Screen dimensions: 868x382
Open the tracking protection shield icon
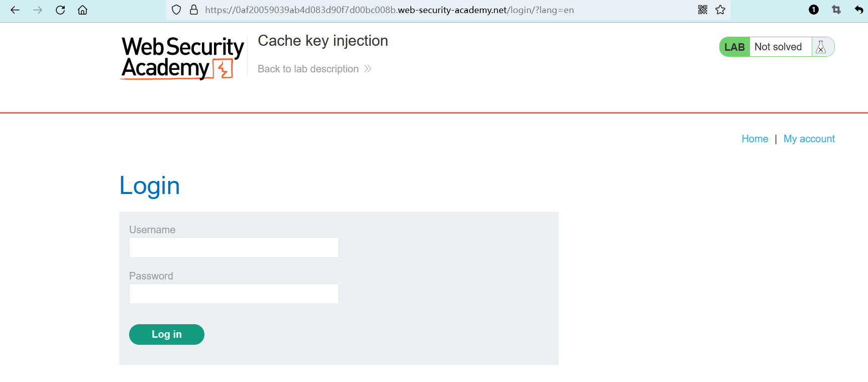[176, 10]
